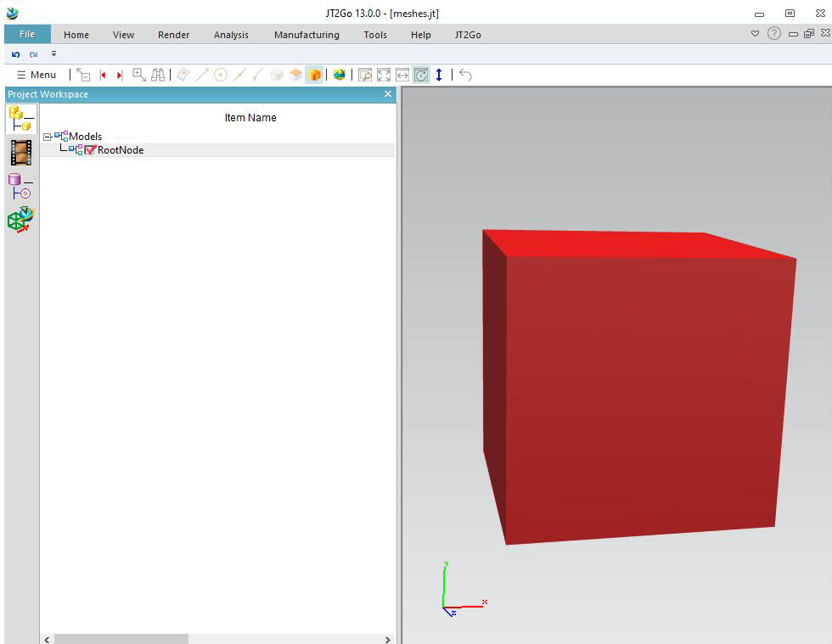Screen dimensions: 832x644
Task: Click the tree scrollbar right arrow
Action: 388,639
